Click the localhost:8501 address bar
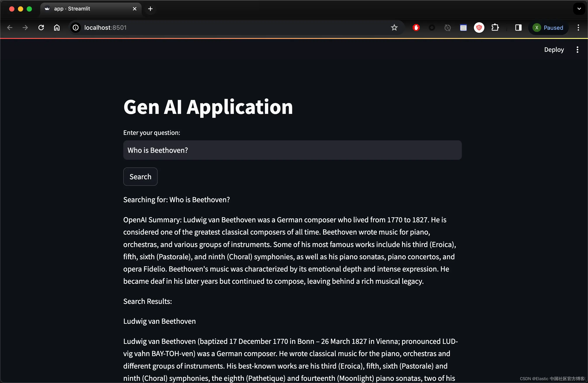588x383 pixels. (x=222, y=27)
